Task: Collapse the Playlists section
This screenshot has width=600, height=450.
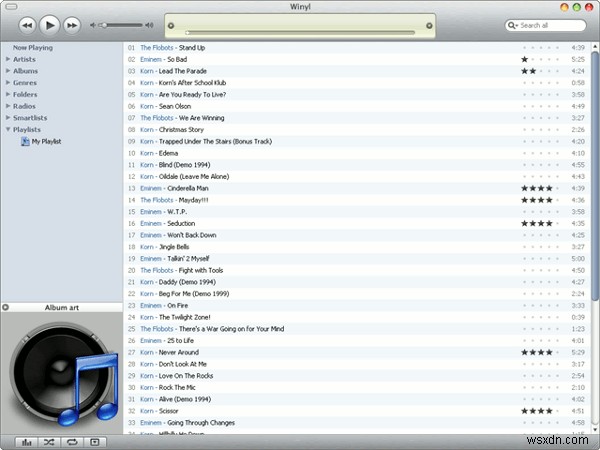Action: pyautogui.click(x=8, y=130)
